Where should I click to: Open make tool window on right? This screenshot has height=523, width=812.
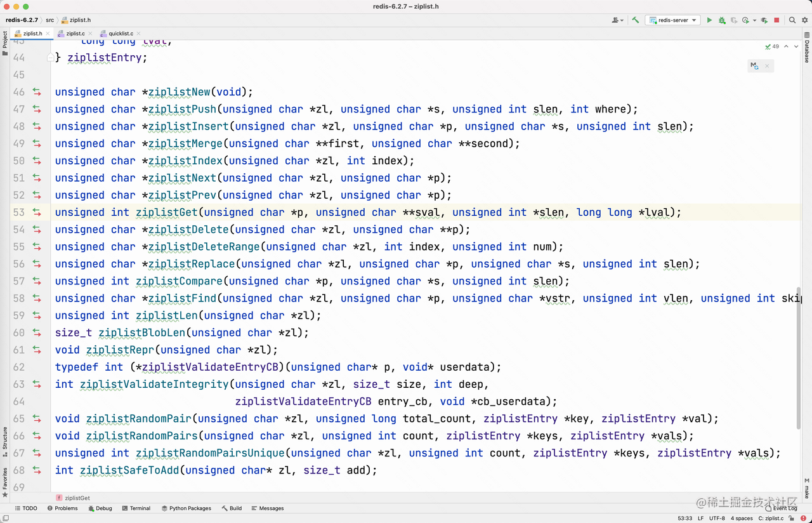tap(807, 489)
